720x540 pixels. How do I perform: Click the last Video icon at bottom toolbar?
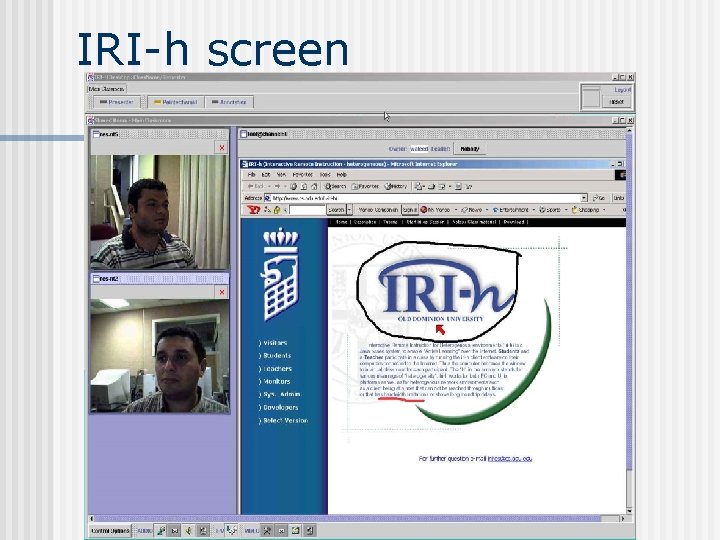(x=310, y=531)
